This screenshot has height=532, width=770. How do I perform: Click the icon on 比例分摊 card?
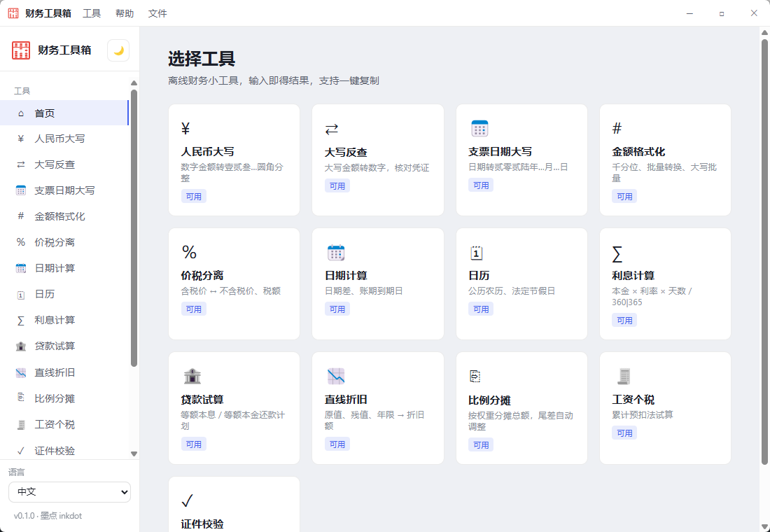click(475, 377)
